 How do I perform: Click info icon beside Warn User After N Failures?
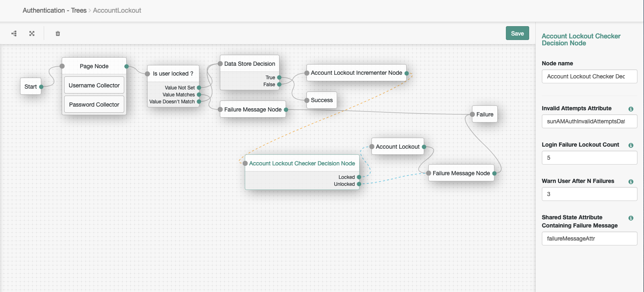[631, 182]
